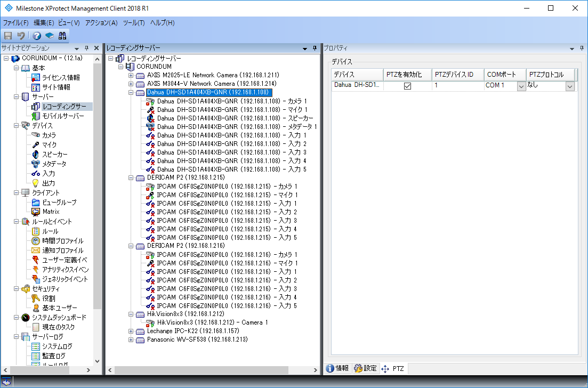Click the PTZデバイスID column header
Screen dimensions: 588x388
[457, 75]
